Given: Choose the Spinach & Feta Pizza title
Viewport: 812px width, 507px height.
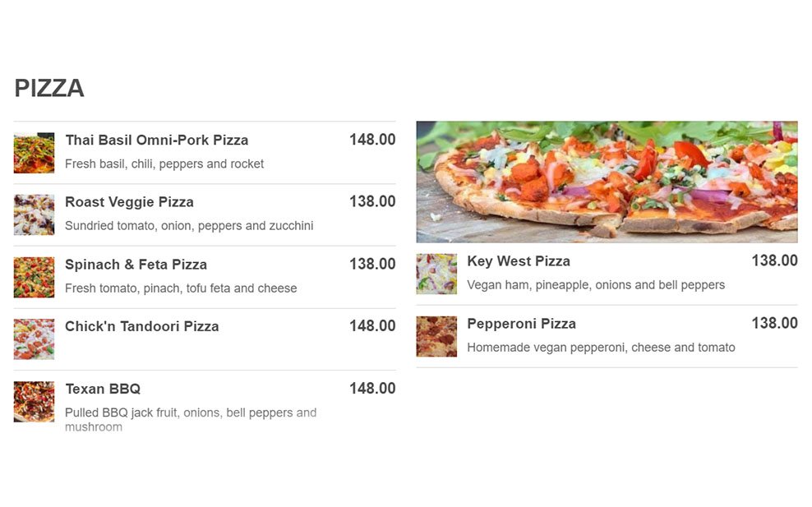Looking at the screenshot, I should (x=136, y=264).
